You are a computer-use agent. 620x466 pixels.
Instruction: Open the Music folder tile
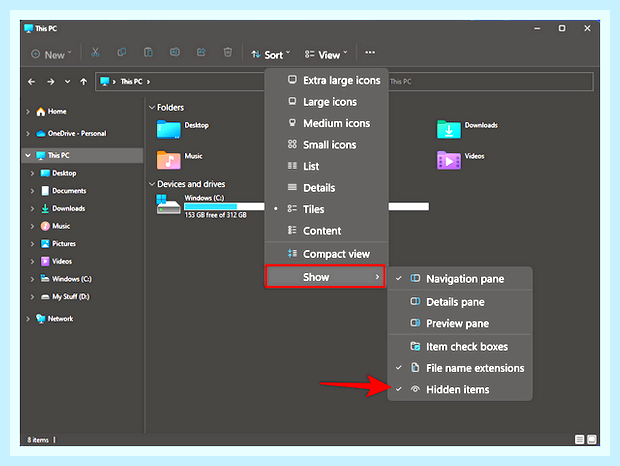point(180,160)
